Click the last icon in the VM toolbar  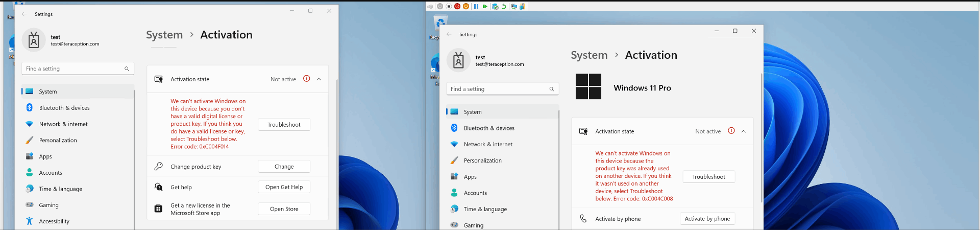click(x=522, y=6)
